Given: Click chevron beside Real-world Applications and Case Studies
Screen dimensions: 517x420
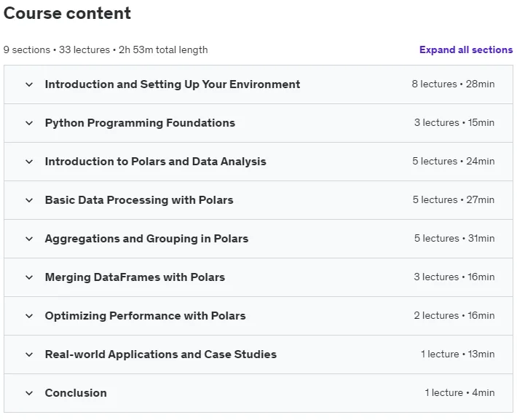Looking at the screenshot, I should click(x=29, y=354).
